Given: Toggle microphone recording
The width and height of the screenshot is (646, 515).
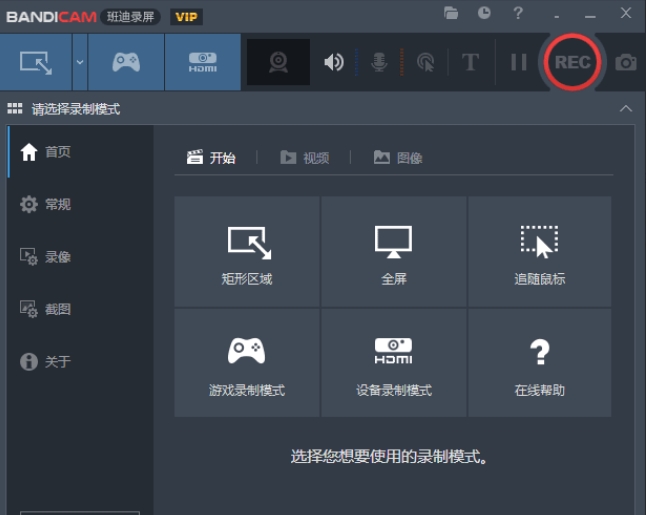Looking at the screenshot, I should [x=379, y=62].
